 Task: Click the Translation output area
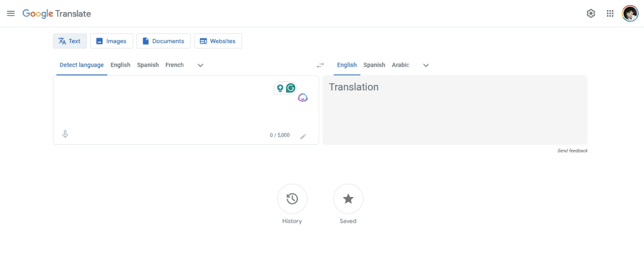coord(455,110)
